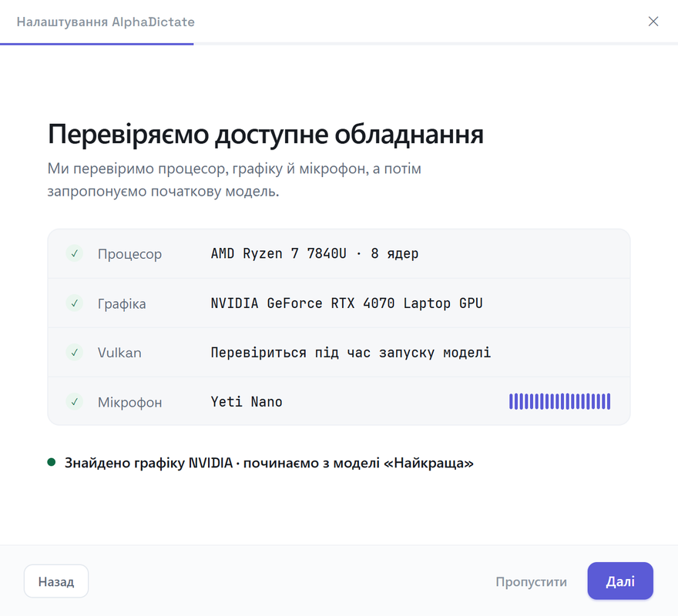Select the Мікрофон label
The width and height of the screenshot is (678, 616).
coord(129,402)
